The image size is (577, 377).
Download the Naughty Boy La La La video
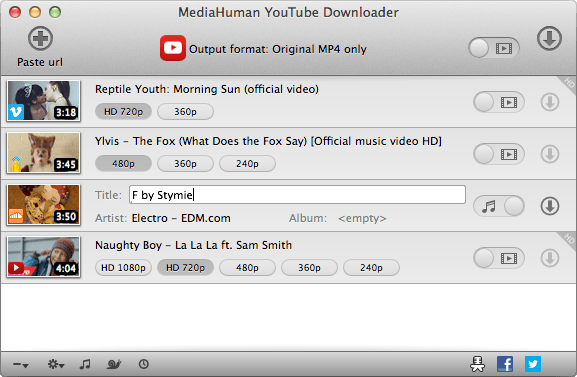click(550, 258)
